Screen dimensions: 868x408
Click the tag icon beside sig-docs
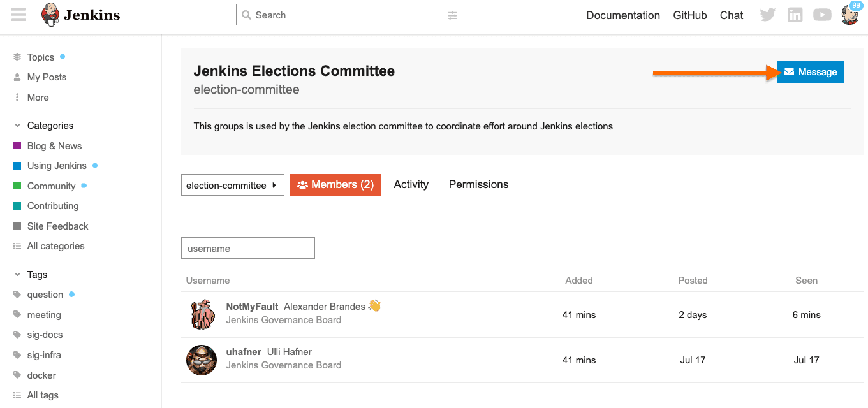pyautogui.click(x=17, y=335)
